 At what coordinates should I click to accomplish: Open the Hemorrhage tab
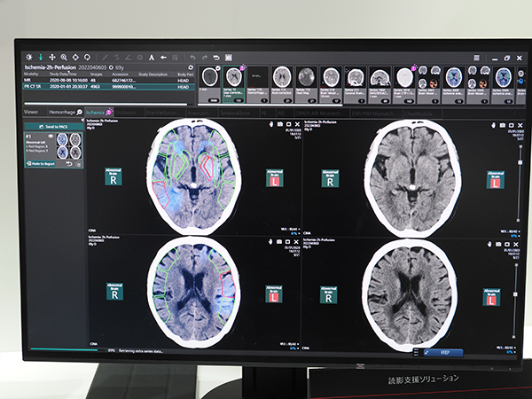click(x=64, y=113)
